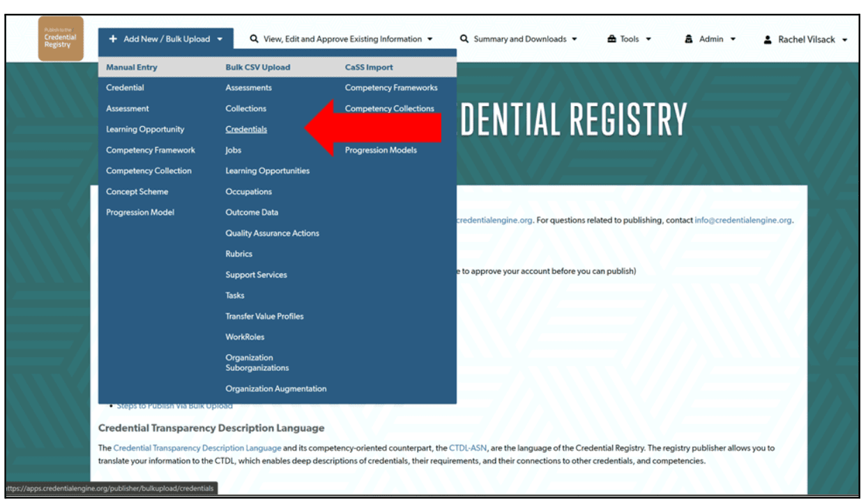
Task: Click the search icon next to Summary and Downloads
Action: click(x=462, y=39)
